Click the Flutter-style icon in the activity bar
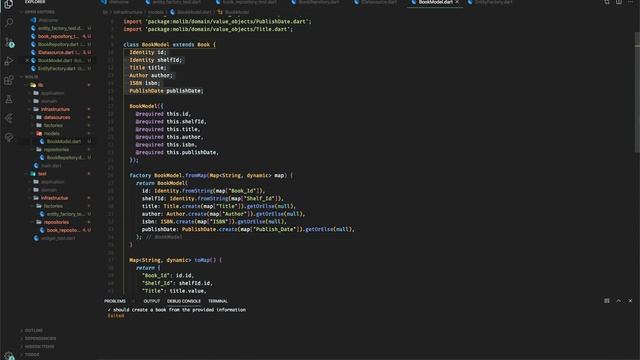Image resolution: width=640 pixels, height=360 pixels. click(x=9, y=118)
